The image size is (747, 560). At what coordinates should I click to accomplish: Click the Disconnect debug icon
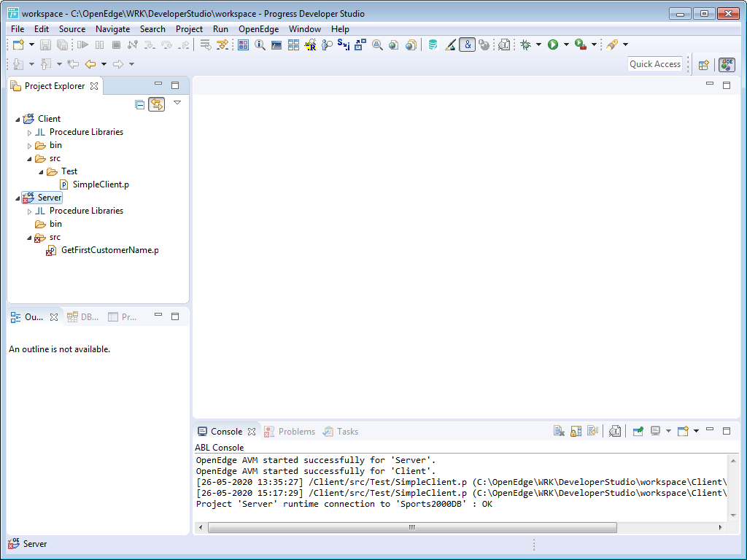(133, 44)
